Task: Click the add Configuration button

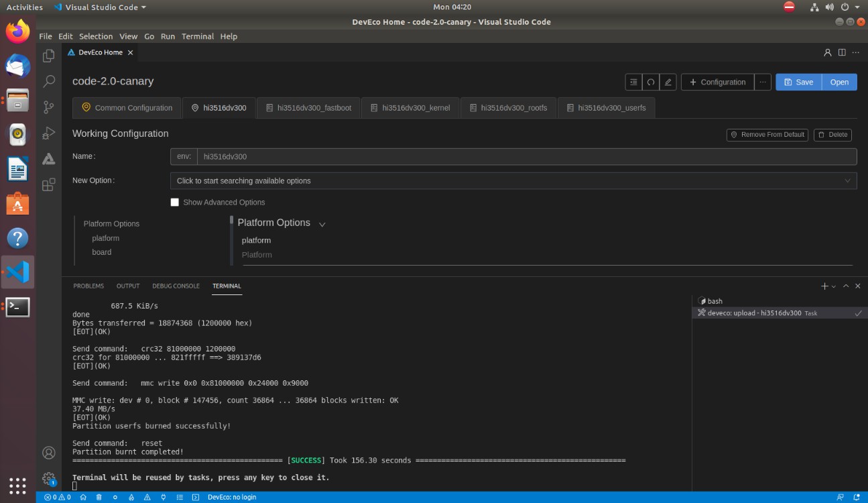Action: [717, 82]
